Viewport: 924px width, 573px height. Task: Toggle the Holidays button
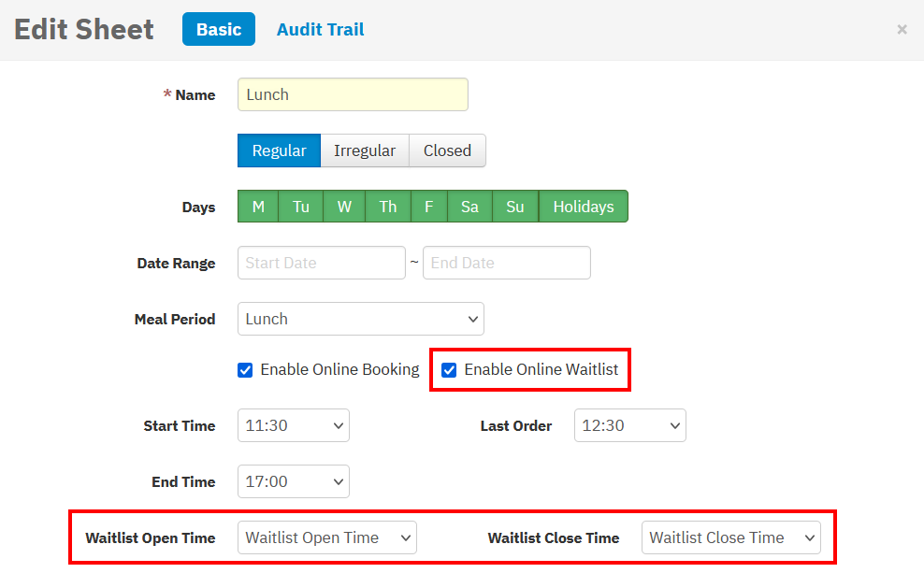point(583,207)
